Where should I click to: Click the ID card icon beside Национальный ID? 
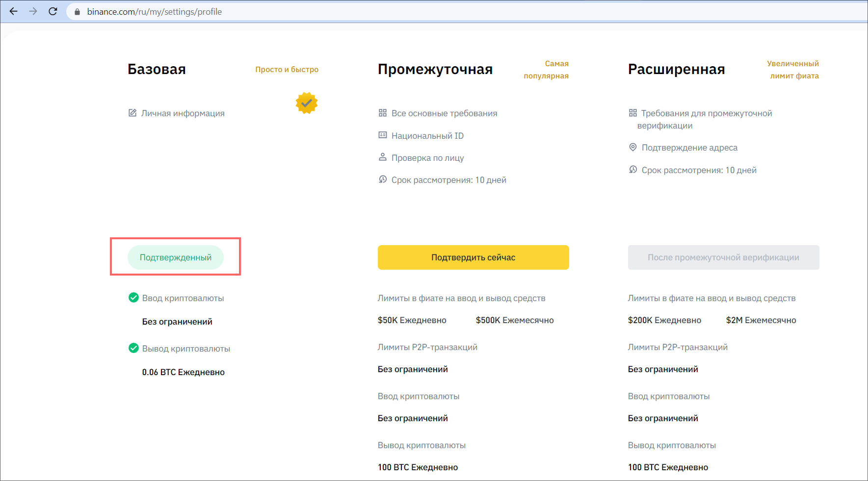click(383, 135)
